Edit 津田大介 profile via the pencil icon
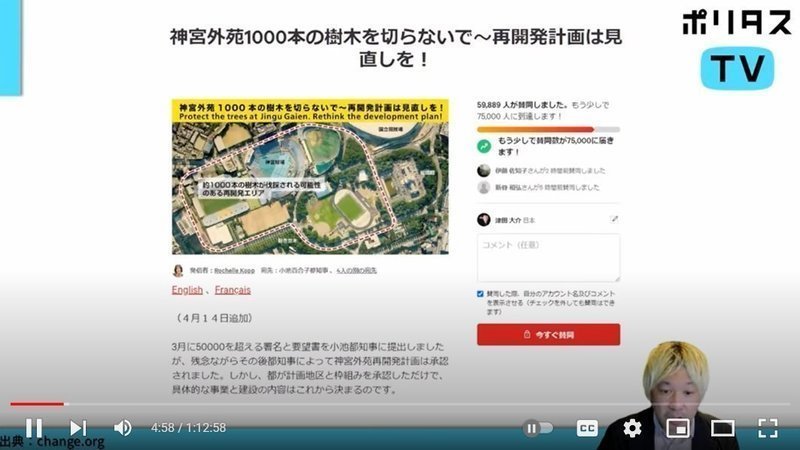This screenshot has width=800, height=450. tap(614, 219)
